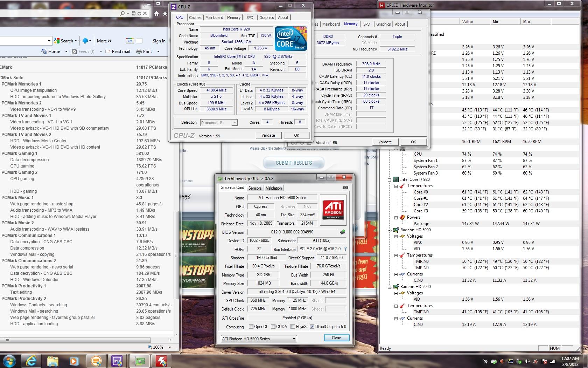The width and height of the screenshot is (588, 368).
Task: Click the Print printer icon
Action: [139, 52]
